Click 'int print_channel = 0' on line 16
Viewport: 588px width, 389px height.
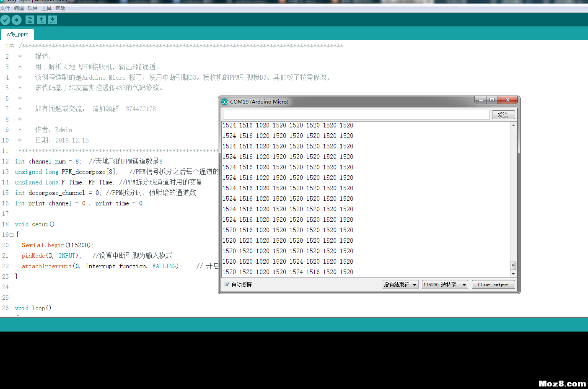[50, 203]
